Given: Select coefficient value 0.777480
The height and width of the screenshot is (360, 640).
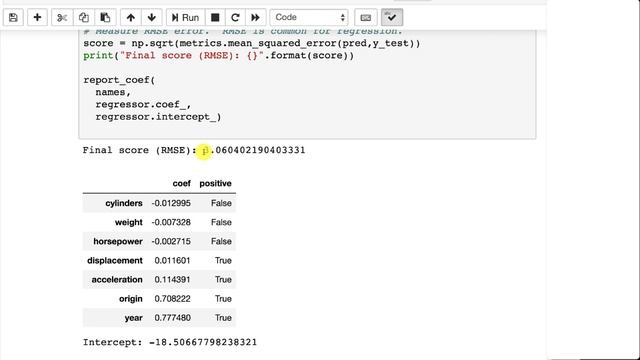Looking at the screenshot, I should click(172, 318).
